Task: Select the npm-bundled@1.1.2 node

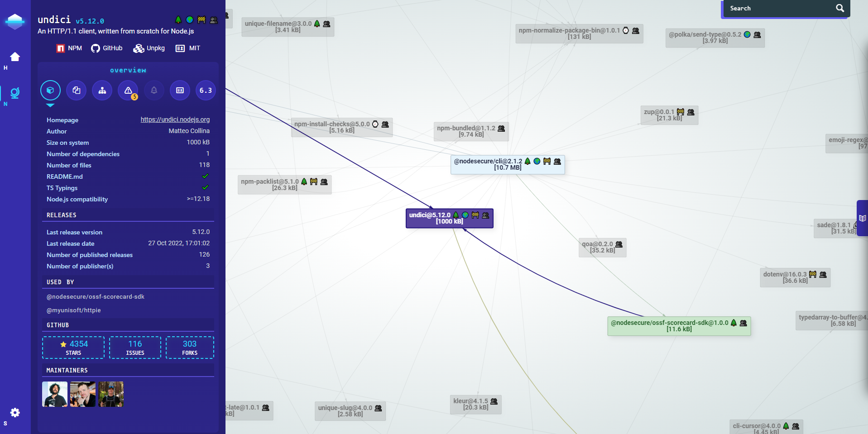Action: coord(471,131)
